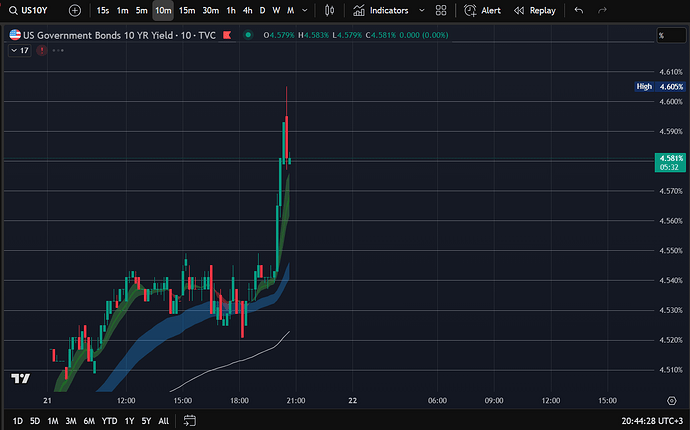Screen dimensions: 690x430
Task: Select the 10m timeframe
Action: point(163,10)
